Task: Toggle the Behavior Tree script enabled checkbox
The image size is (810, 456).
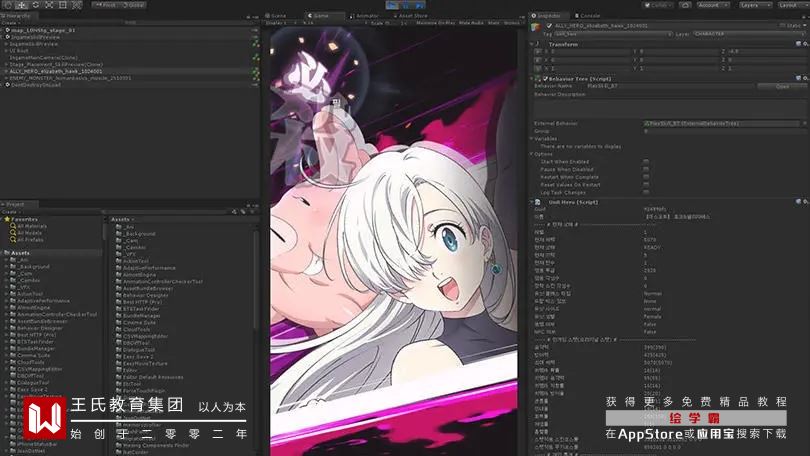Action: click(545, 78)
